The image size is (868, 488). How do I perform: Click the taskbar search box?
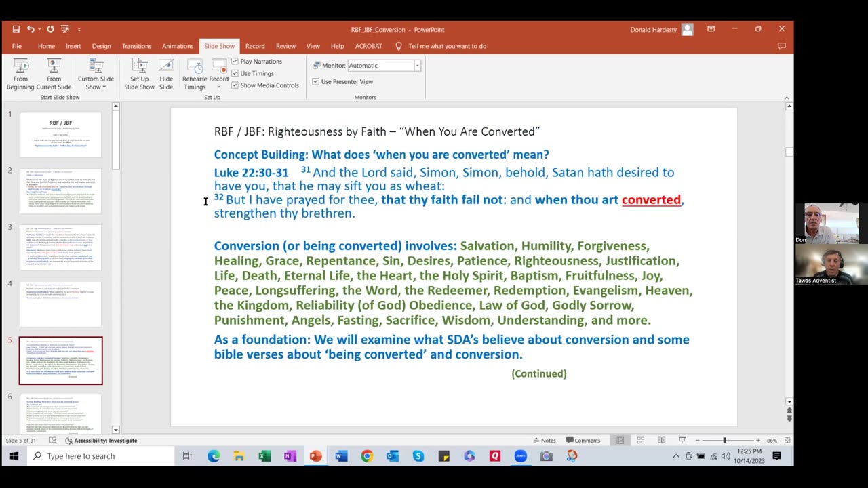pyautogui.click(x=100, y=456)
